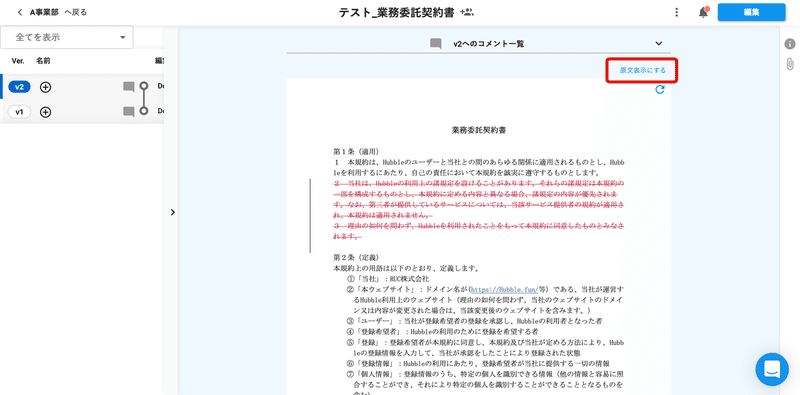800x395 pixels.
Task: Click the refresh icon above document
Action: pos(660,90)
